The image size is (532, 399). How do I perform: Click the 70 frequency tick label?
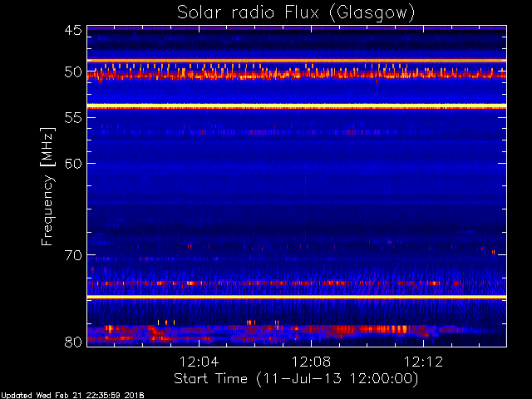click(73, 255)
